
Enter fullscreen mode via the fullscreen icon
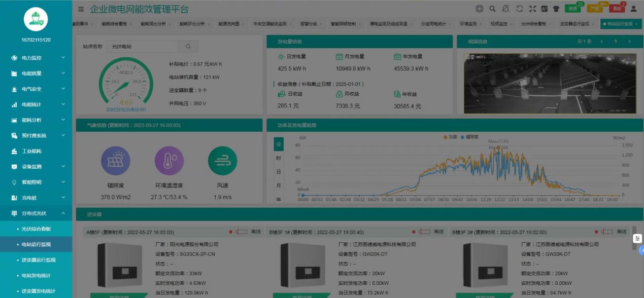[532, 9]
